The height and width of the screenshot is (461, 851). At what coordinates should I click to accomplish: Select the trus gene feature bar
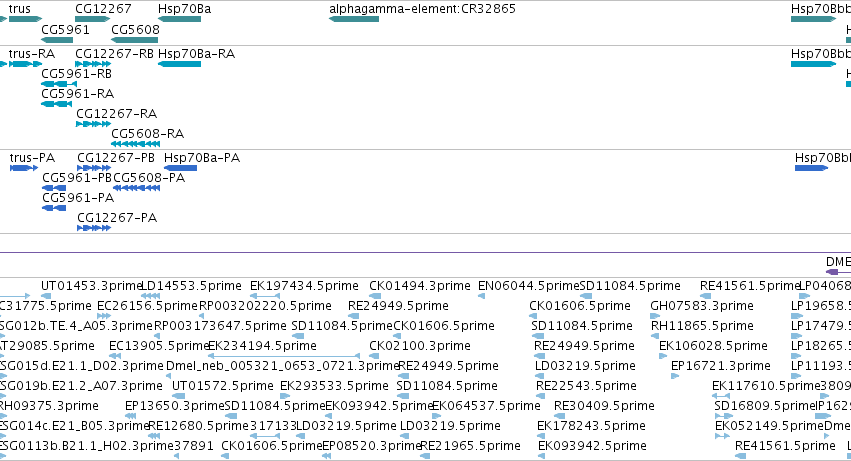coord(25,19)
